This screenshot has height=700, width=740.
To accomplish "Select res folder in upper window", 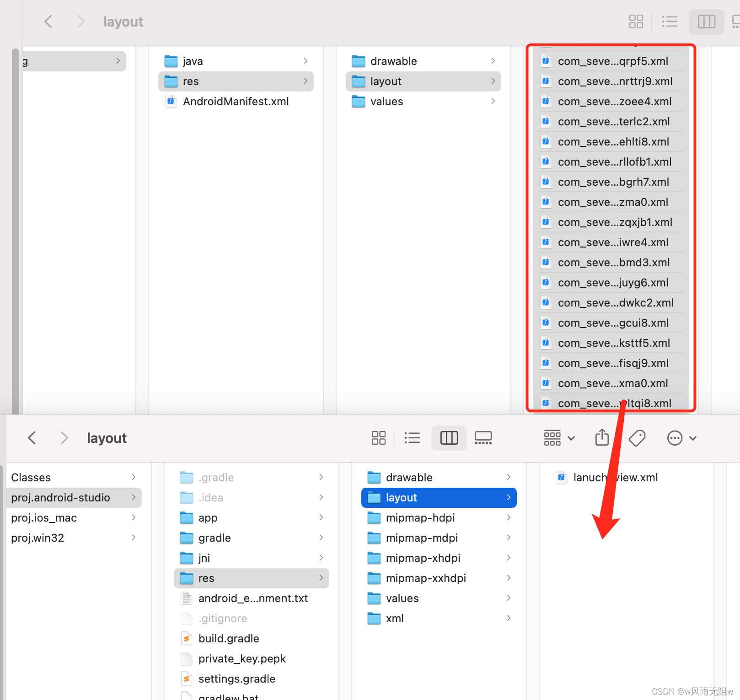I will (x=236, y=81).
